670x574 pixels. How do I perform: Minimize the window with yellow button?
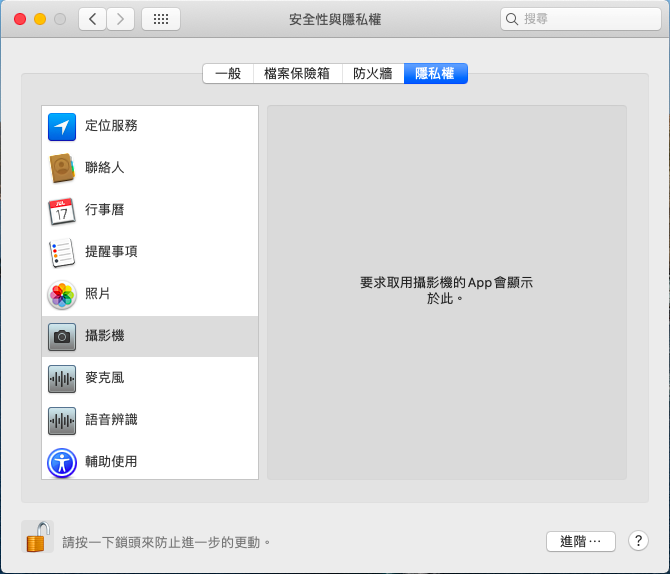[x=40, y=19]
